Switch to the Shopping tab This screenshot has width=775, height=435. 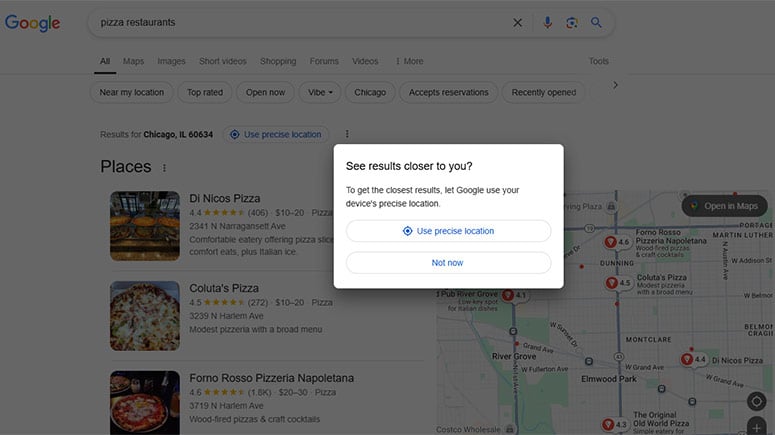coord(278,61)
